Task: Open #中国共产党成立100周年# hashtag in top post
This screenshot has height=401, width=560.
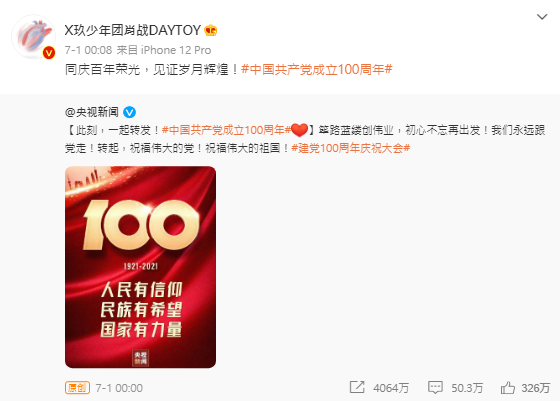Action: pos(317,69)
